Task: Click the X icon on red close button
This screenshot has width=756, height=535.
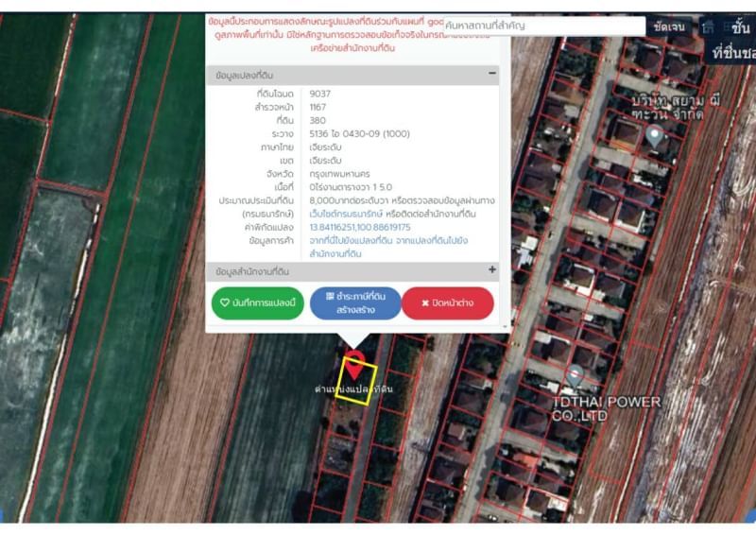Action: point(425,303)
